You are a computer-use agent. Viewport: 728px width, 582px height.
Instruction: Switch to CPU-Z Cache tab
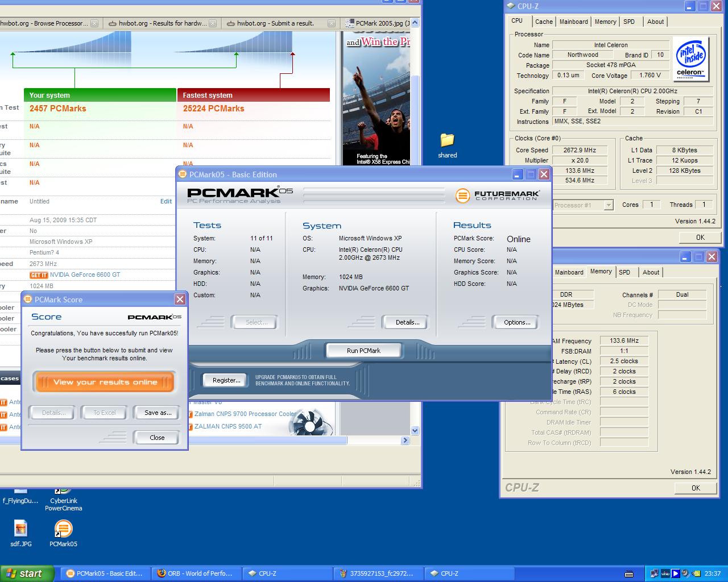(544, 22)
